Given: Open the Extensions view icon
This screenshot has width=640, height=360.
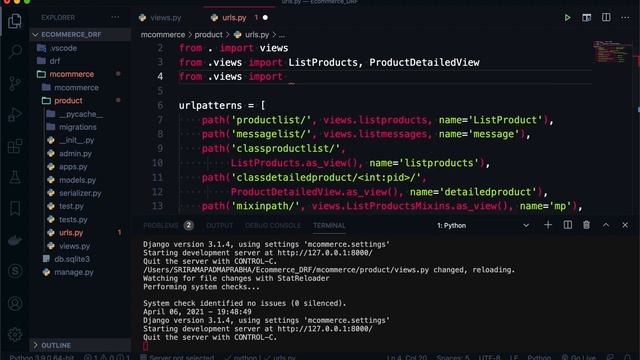Looking at the screenshot, I should (15, 146).
